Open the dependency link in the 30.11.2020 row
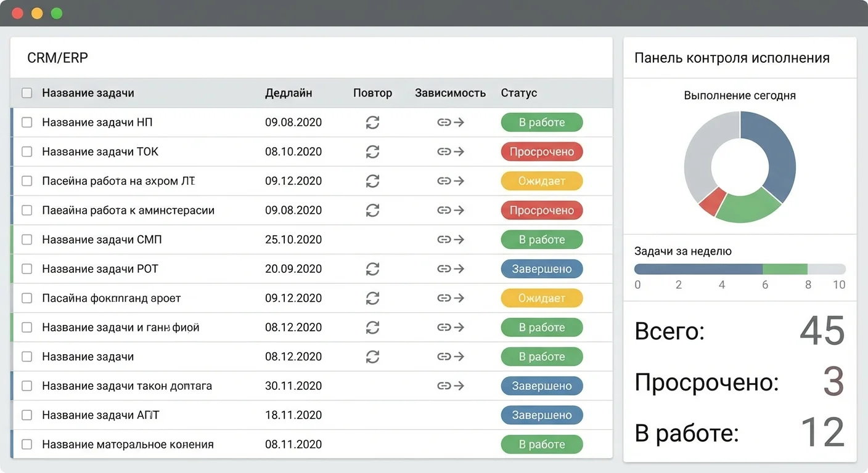Screen dimensions: 868x473 point(451,386)
